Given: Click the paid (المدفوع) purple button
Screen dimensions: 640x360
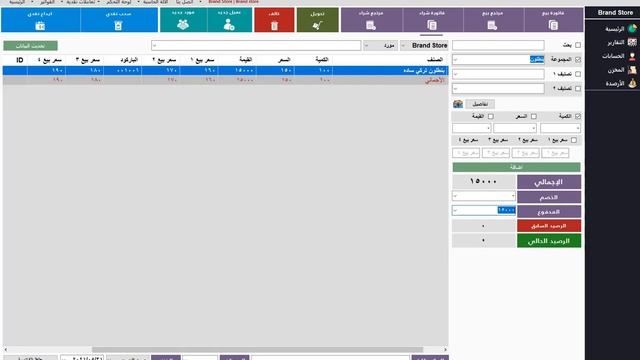Looking at the screenshot, I should tap(549, 211).
